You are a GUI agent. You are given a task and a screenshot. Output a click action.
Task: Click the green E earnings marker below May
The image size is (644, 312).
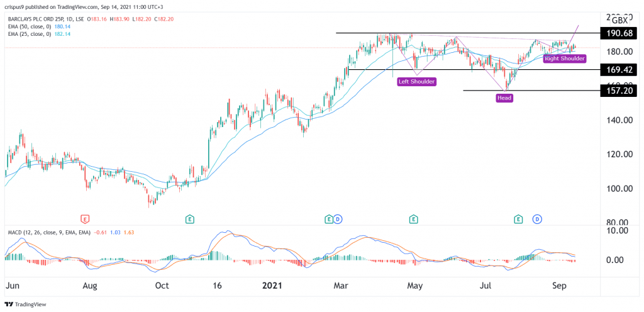point(414,220)
